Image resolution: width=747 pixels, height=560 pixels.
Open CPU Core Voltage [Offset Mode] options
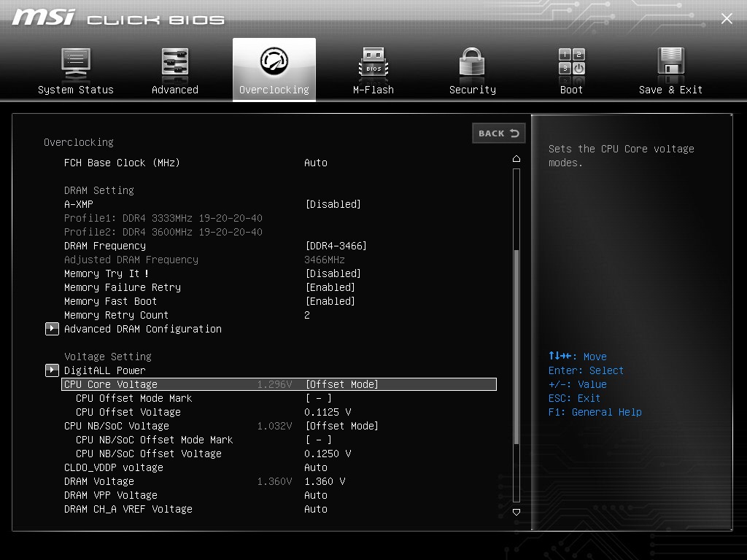(x=341, y=384)
